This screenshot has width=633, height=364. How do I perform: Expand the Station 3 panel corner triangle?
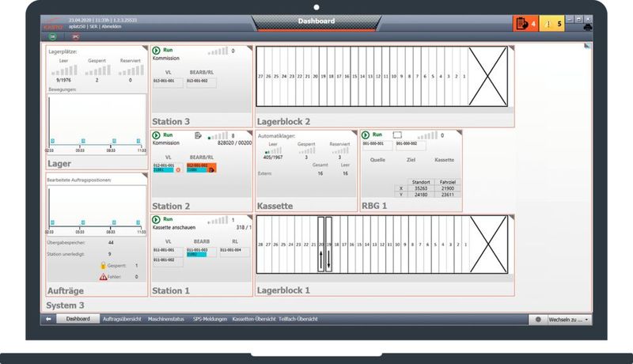coord(249,48)
